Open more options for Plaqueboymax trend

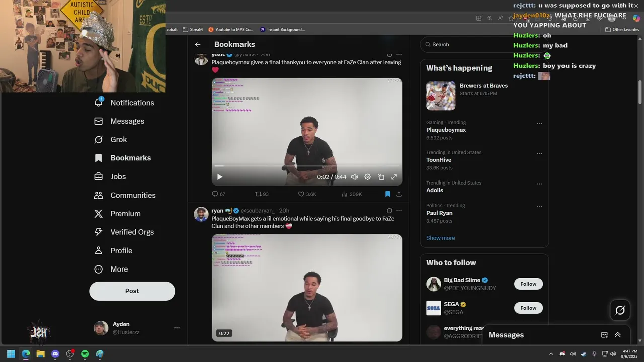pos(539,123)
